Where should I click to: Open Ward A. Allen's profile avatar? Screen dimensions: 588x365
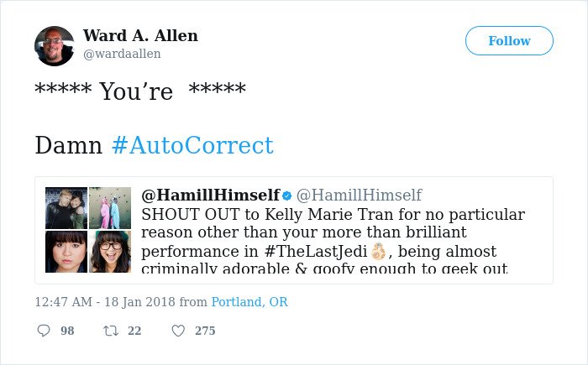(55, 46)
